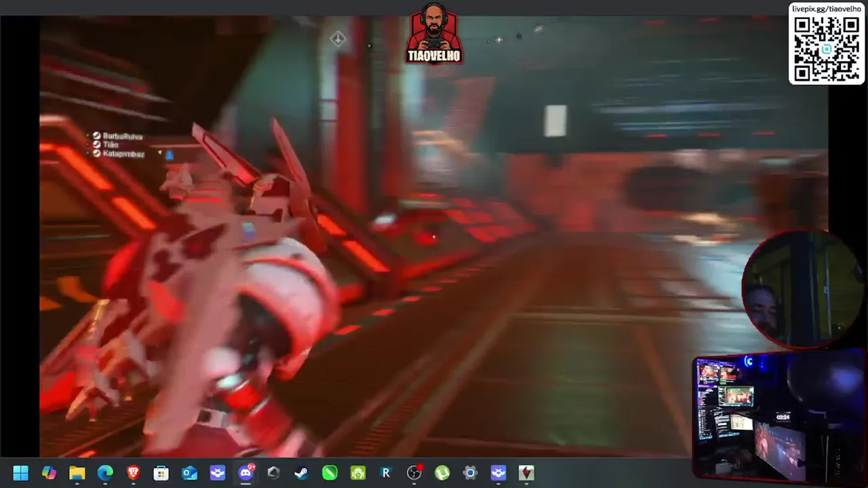The image size is (868, 488).
Task: Open File Explorer from the taskbar
Action: pyautogui.click(x=77, y=473)
